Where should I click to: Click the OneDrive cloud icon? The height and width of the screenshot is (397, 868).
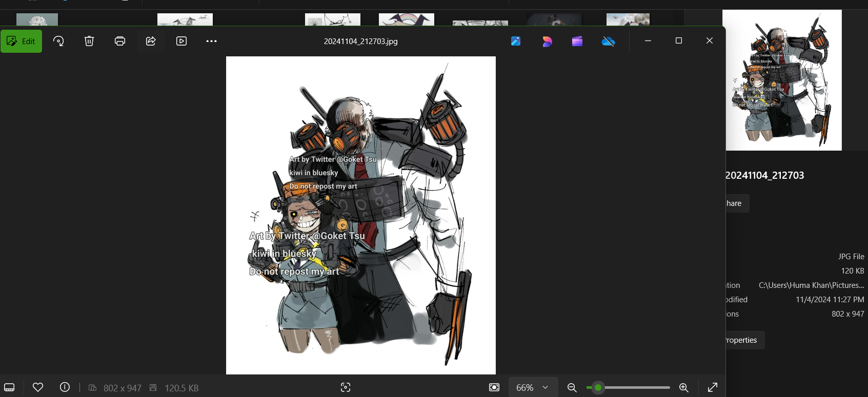608,41
